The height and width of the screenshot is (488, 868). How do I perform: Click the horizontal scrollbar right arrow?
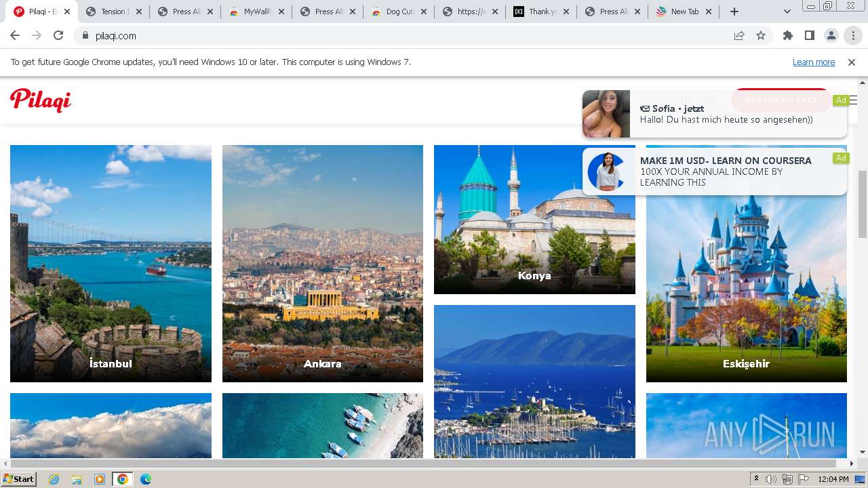852,464
